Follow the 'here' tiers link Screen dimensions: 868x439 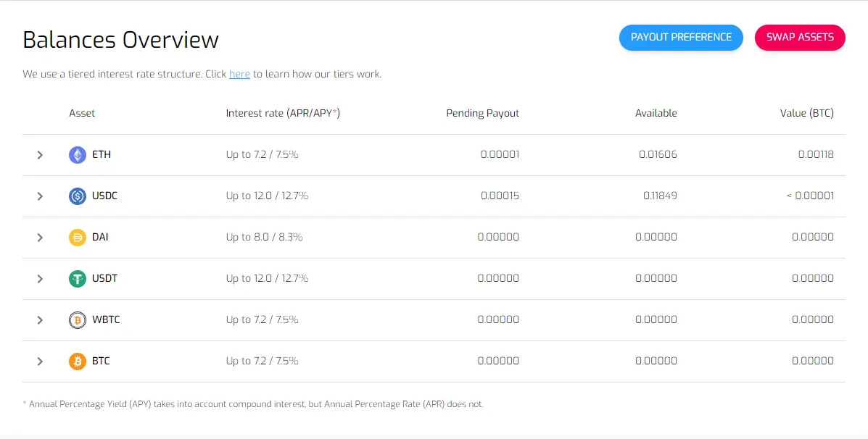[240, 74]
